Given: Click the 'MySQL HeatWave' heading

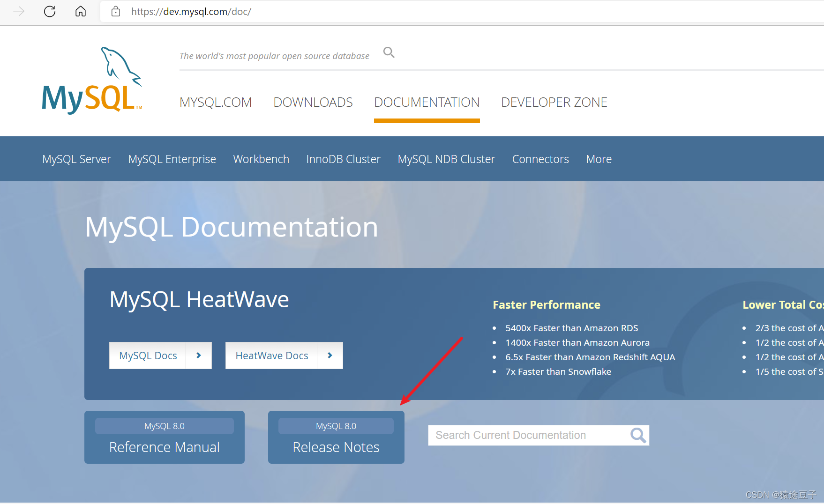Looking at the screenshot, I should (x=199, y=300).
